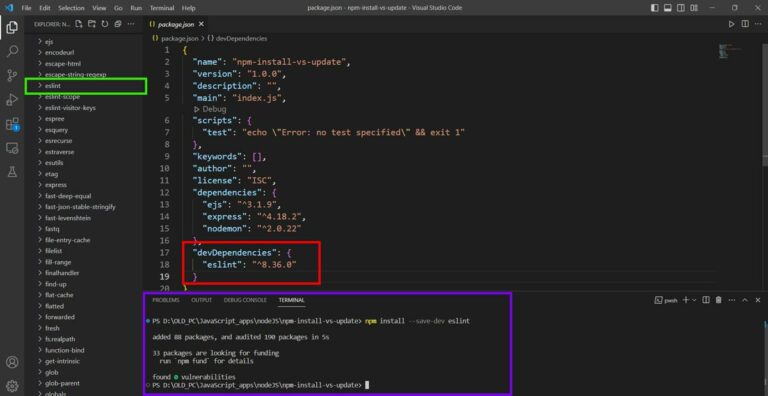Switch to the PROBLEMS panel tab
This screenshot has width=768, height=396.
click(x=166, y=300)
